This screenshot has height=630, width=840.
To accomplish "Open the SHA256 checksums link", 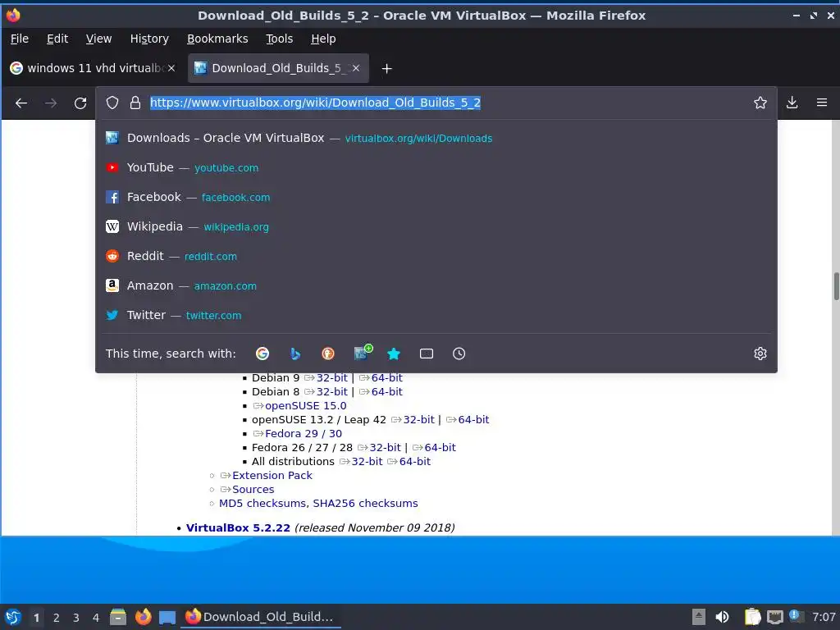I will [365, 503].
